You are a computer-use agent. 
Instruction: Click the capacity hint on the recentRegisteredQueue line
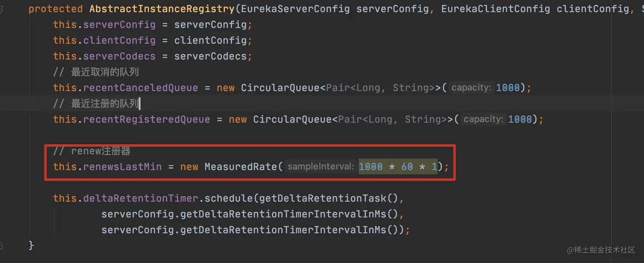coord(483,119)
